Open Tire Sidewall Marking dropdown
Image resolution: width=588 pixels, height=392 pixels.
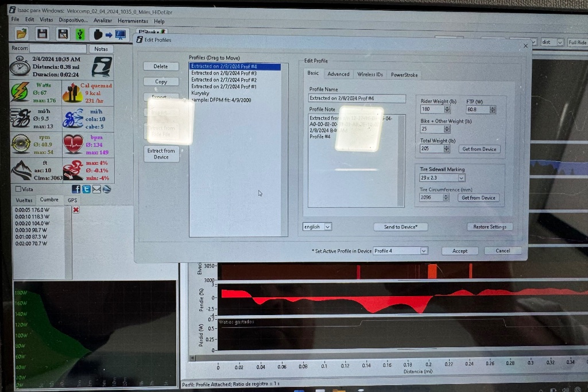(443, 178)
